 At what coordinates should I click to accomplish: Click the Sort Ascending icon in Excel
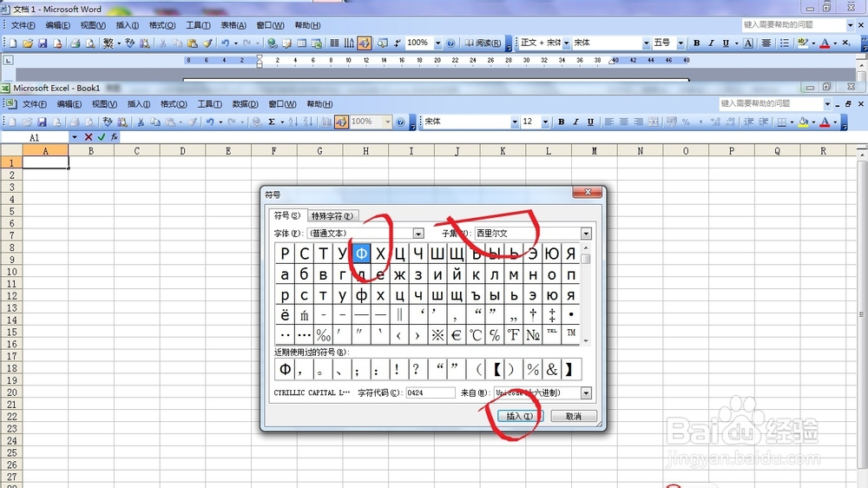tap(293, 122)
